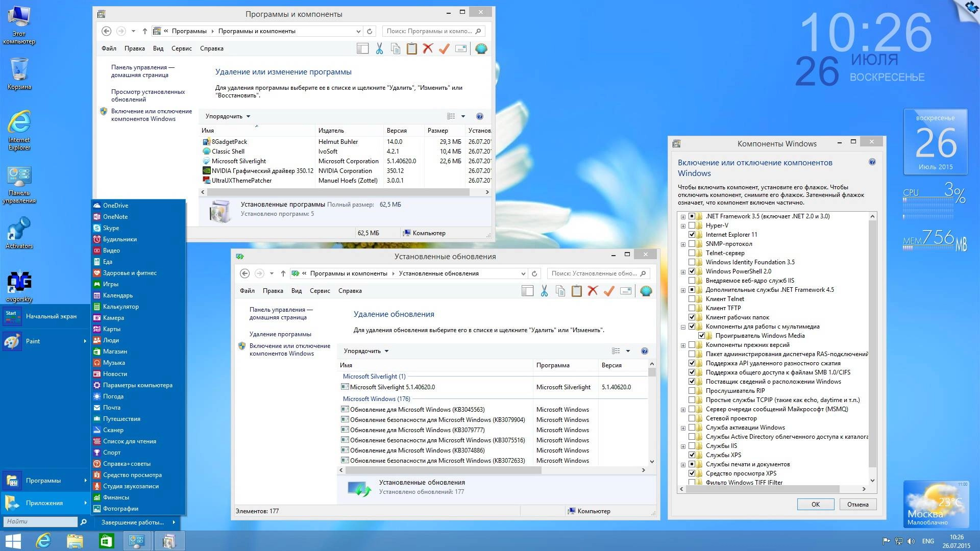Open the Сервис menu in Programs window
The height and width of the screenshot is (551, 980).
point(181,48)
